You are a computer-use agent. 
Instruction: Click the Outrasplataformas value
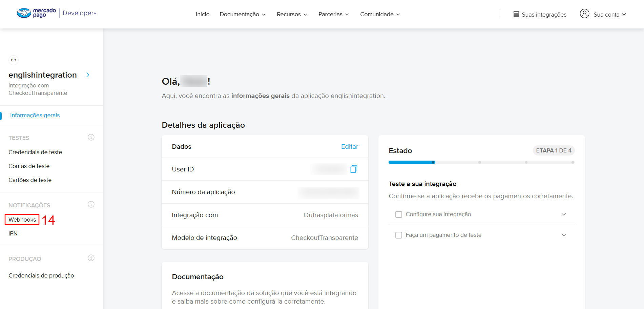331,215
